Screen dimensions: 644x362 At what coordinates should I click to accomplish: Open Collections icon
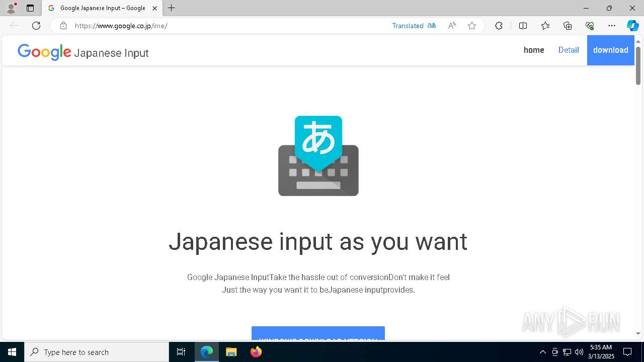(x=568, y=26)
